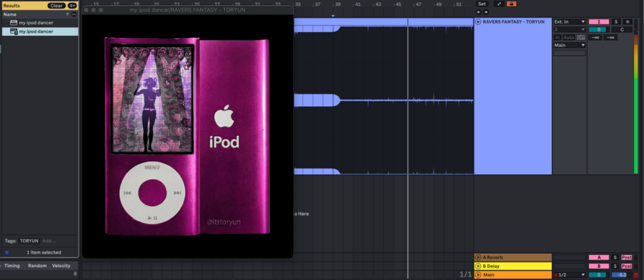The image size is (644, 280).
Task: Click the automation curve icon next to Set
Action: 499,4
